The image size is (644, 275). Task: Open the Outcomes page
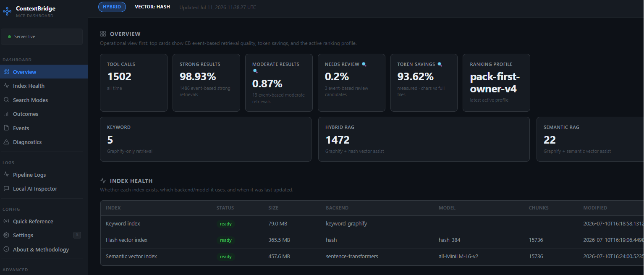(44, 114)
